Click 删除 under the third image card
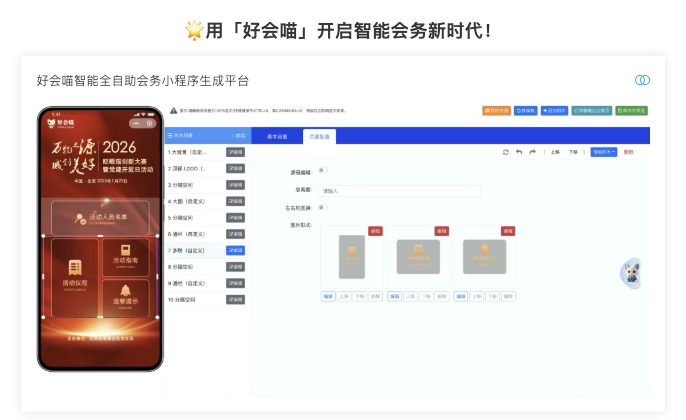Viewport: 686px width, 420px height. (508, 297)
